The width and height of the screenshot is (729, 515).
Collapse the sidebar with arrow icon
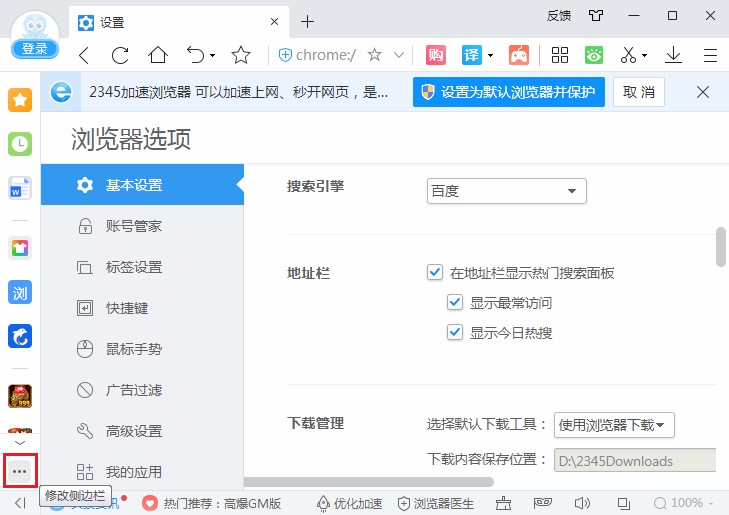pos(20,503)
